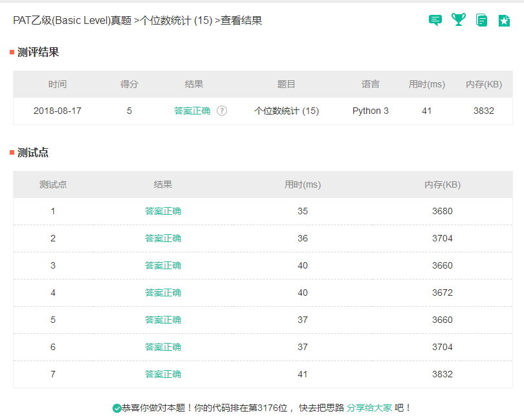Open PAT乙级(Basic Level)真题 breadcrumb
This screenshot has width=524, height=420.
[x=72, y=21]
